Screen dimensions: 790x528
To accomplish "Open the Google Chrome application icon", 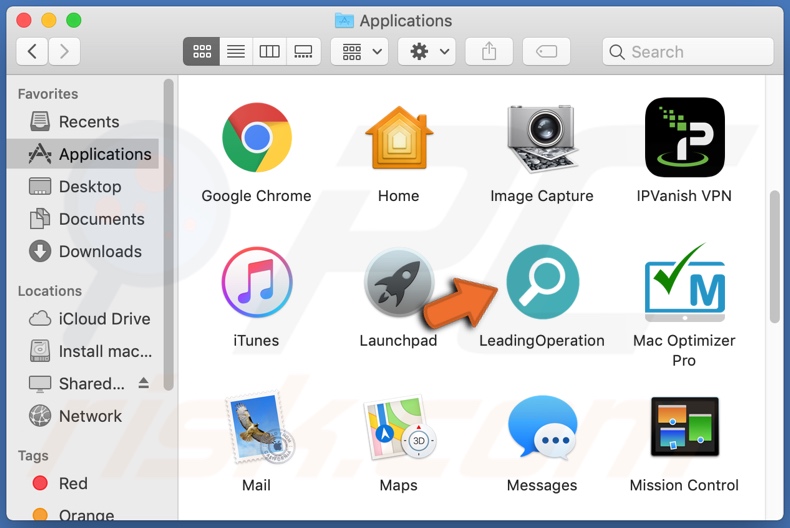I will click(257, 138).
